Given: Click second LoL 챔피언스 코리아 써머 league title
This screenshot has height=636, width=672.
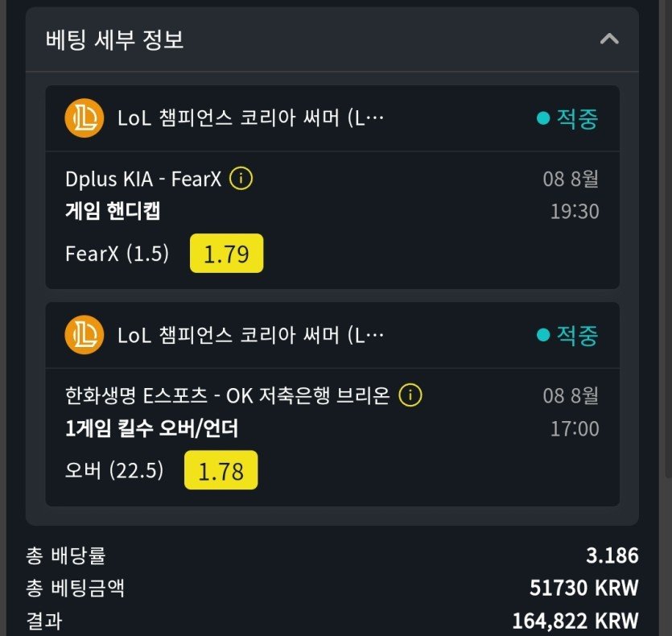Looking at the screenshot, I should (x=250, y=335).
